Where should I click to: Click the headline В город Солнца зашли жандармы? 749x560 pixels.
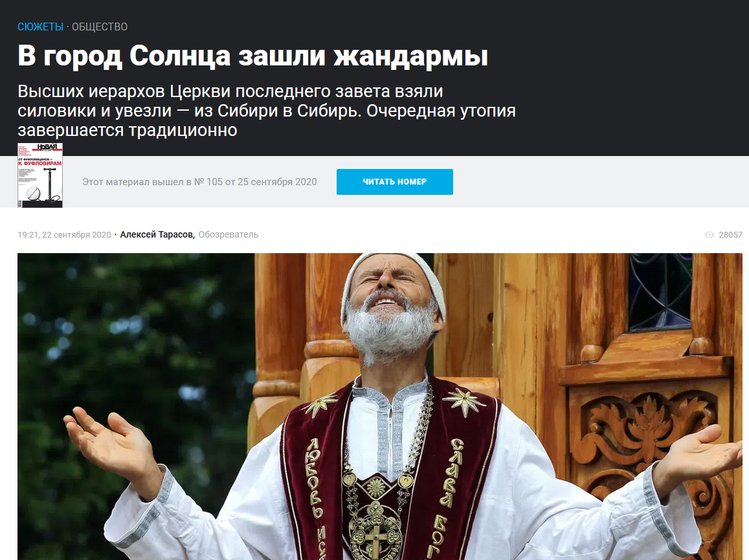pyautogui.click(x=252, y=56)
